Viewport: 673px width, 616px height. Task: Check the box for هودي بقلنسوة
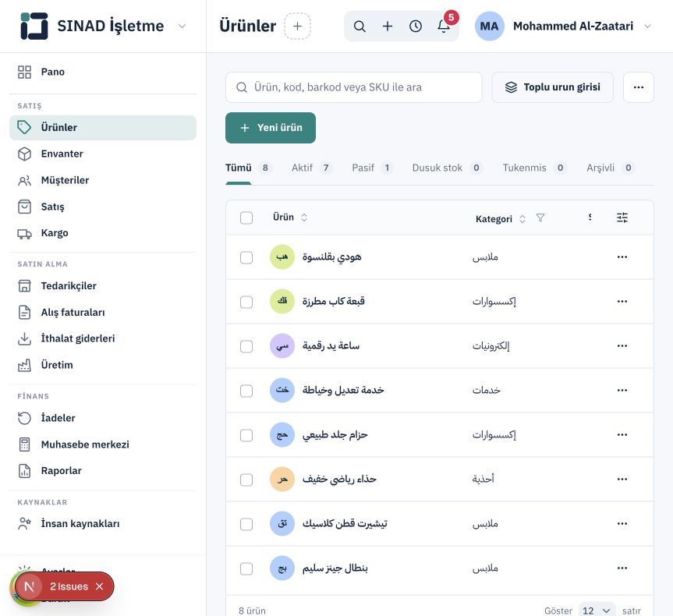click(246, 257)
